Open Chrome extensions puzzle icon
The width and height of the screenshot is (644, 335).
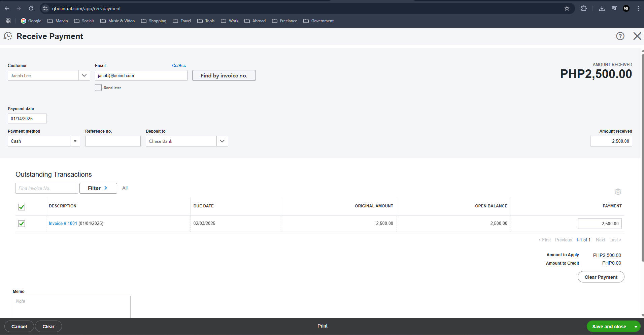[x=584, y=8]
